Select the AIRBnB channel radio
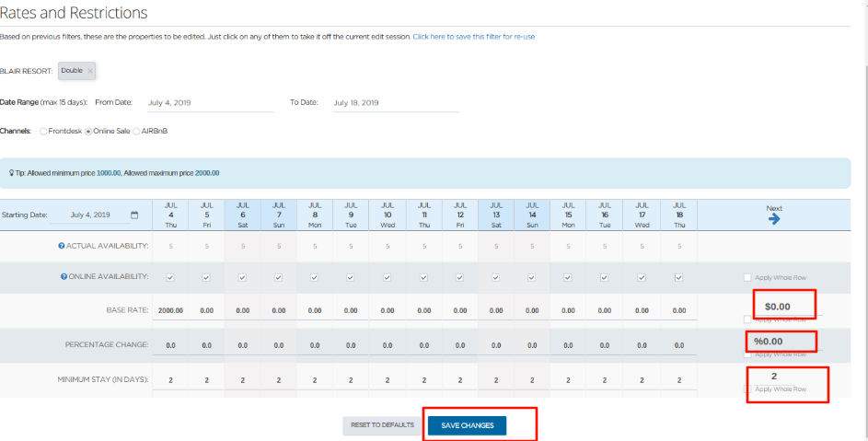868x441 pixels. coord(136,132)
